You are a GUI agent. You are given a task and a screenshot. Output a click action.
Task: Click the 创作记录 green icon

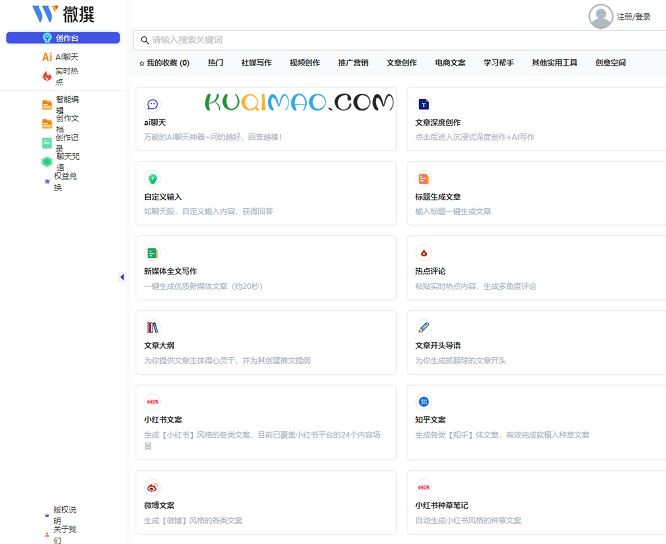click(47, 143)
